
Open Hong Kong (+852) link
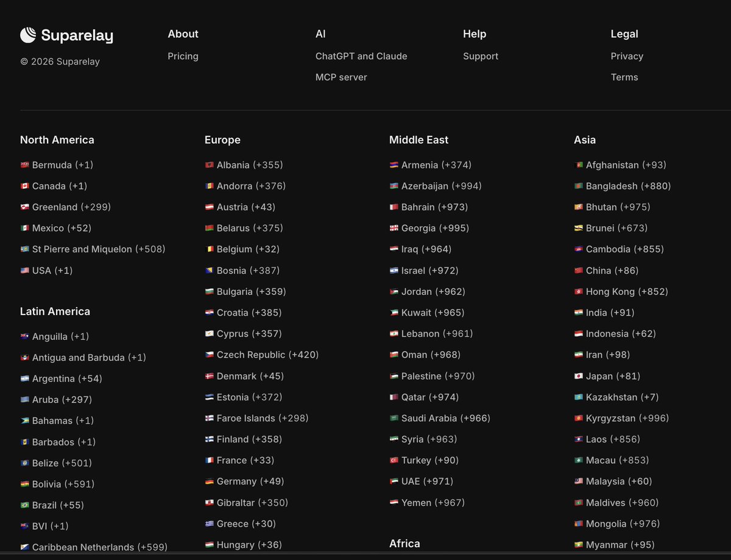(x=621, y=291)
